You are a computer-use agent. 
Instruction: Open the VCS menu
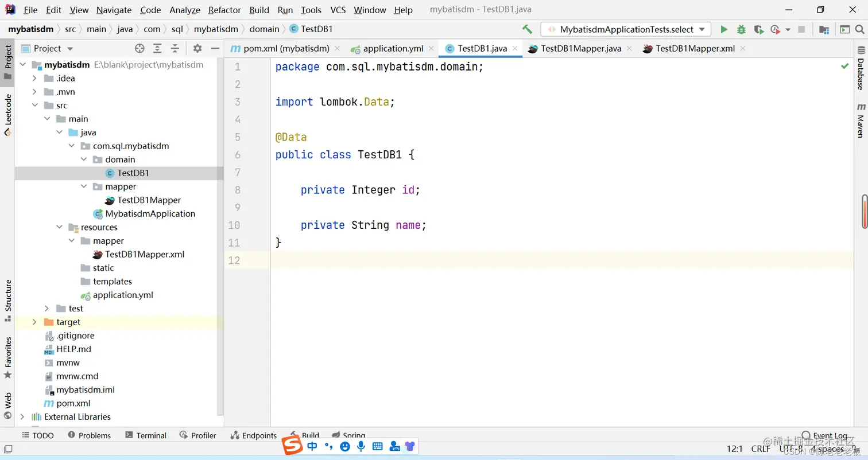coord(338,10)
